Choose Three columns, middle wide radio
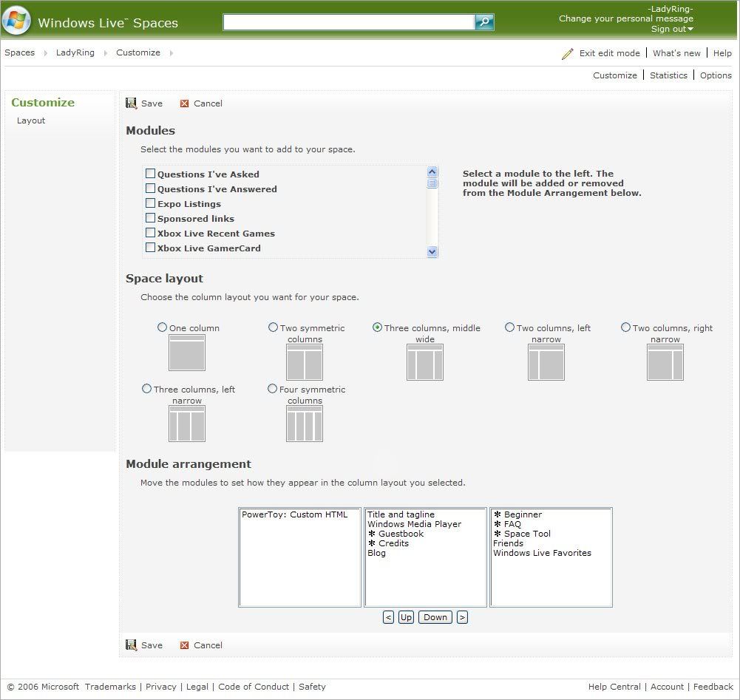Screen dimensions: 740x700 pos(377,327)
